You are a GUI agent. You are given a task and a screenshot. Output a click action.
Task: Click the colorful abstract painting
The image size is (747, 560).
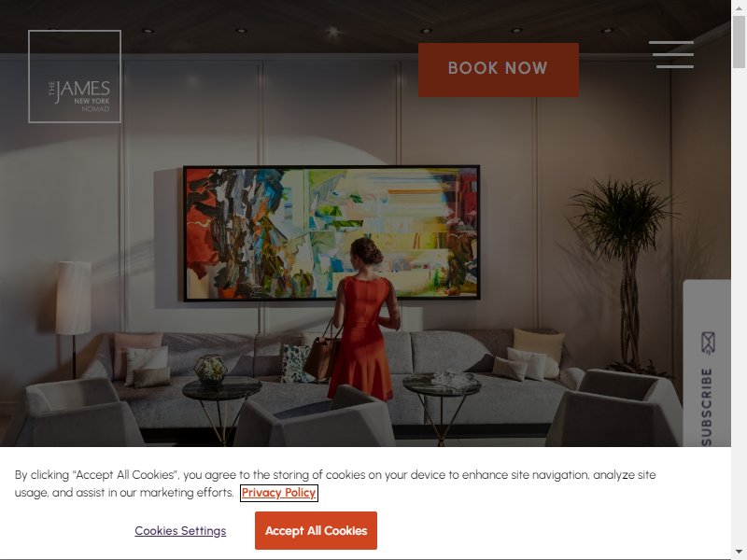[x=331, y=232]
